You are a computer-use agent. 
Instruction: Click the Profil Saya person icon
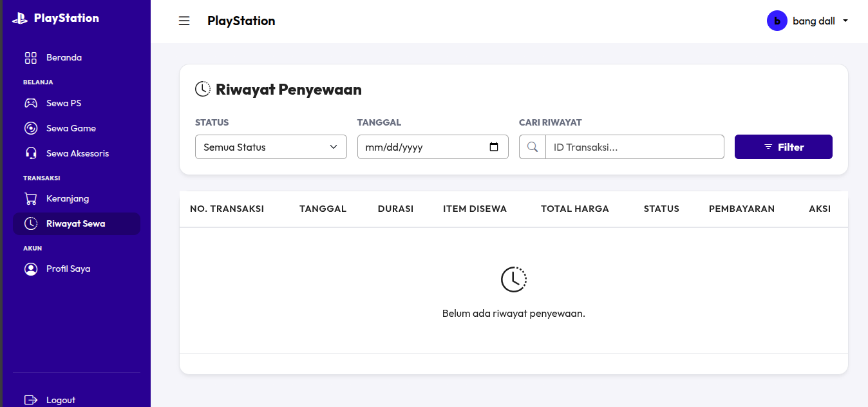click(x=31, y=269)
